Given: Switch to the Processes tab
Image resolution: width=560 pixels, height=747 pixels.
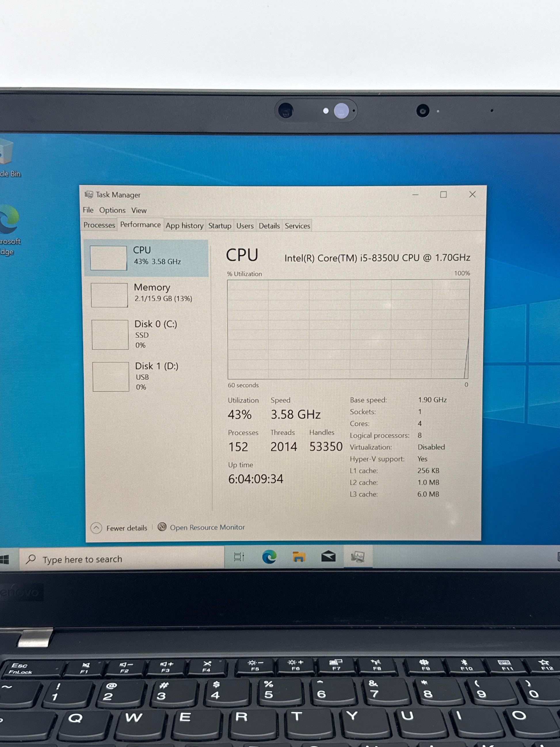Looking at the screenshot, I should (x=99, y=225).
